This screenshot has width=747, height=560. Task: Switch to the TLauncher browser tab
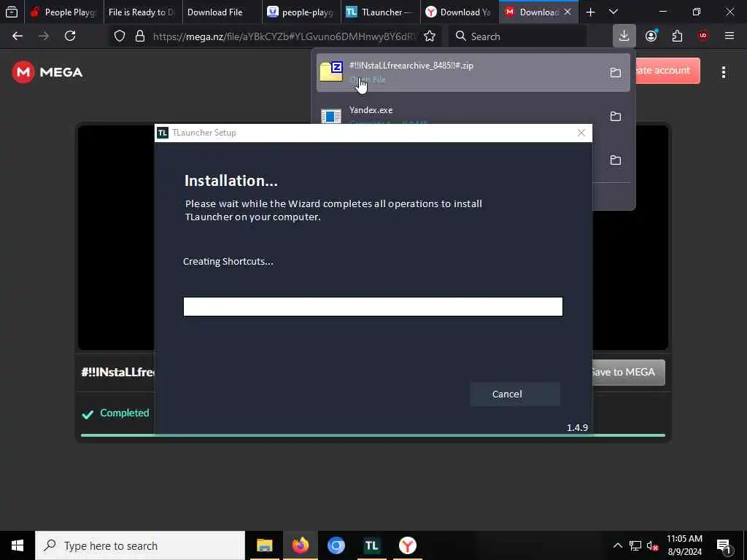click(x=380, y=12)
